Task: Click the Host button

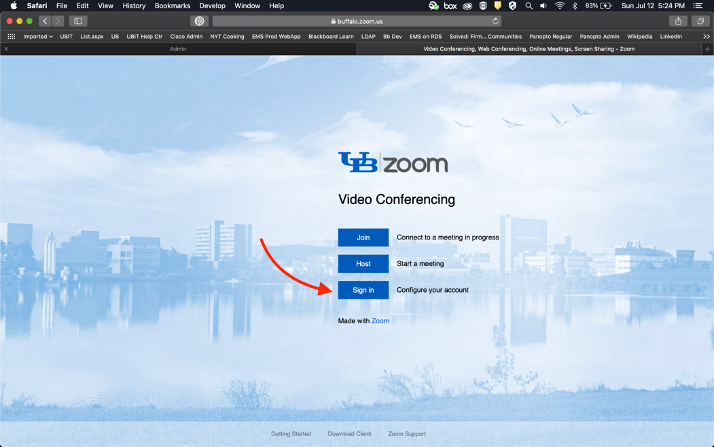Action: point(363,264)
